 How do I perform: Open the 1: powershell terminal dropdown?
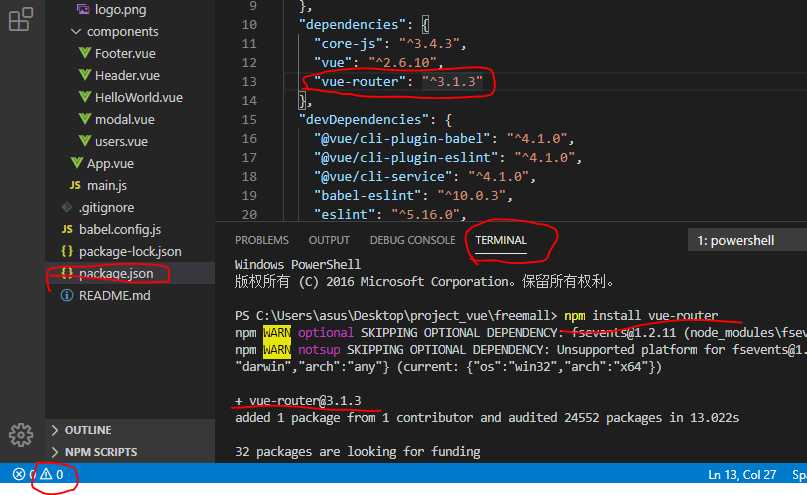click(x=747, y=240)
